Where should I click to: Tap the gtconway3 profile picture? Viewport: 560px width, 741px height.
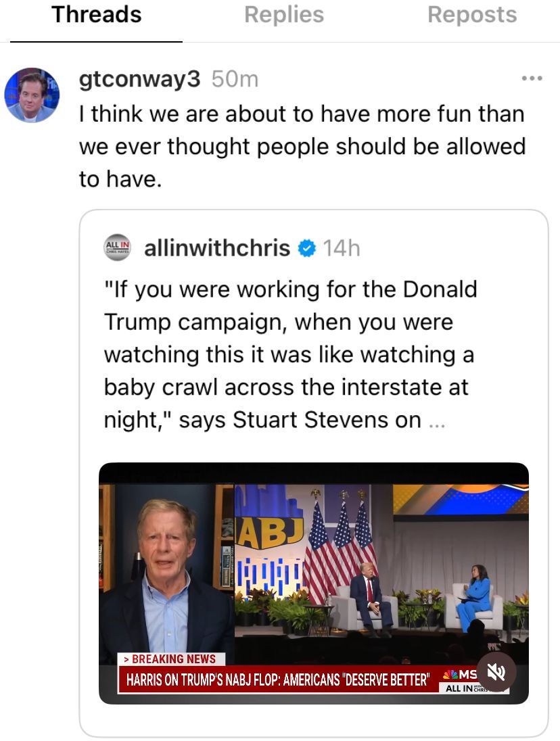pyautogui.click(x=32, y=95)
